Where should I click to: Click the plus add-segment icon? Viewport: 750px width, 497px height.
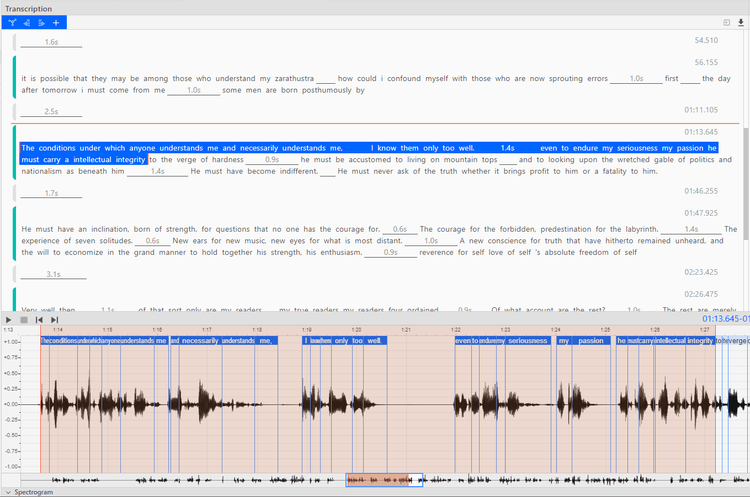pyautogui.click(x=56, y=22)
